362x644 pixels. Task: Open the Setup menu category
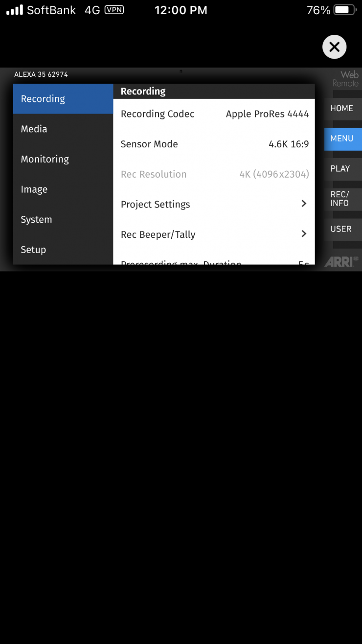tap(63, 250)
